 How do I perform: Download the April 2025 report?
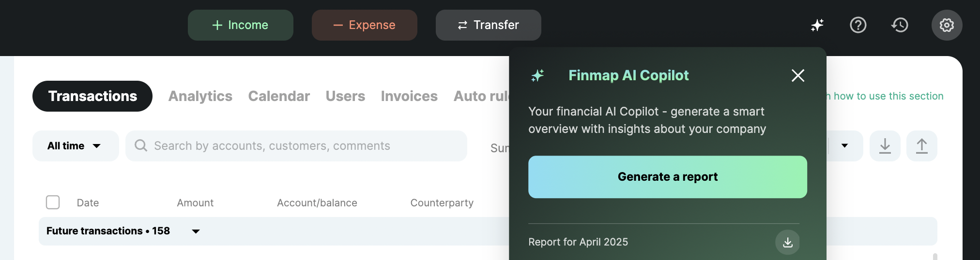click(x=787, y=242)
